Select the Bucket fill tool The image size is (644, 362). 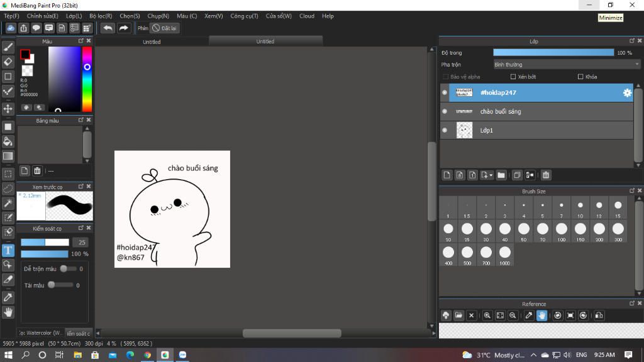pos(8,141)
